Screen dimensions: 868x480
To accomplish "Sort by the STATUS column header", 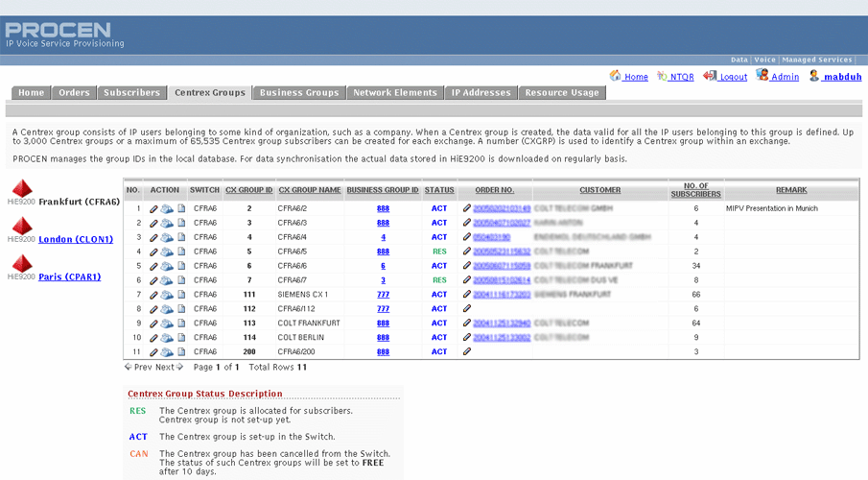I will tap(439, 190).
